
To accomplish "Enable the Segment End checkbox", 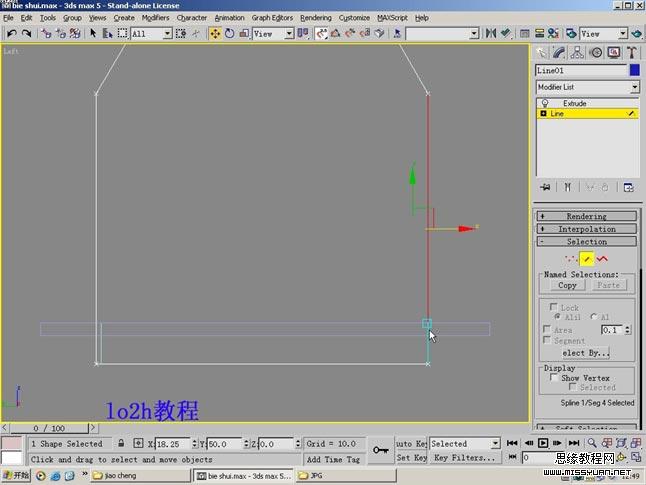I will (x=547, y=340).
